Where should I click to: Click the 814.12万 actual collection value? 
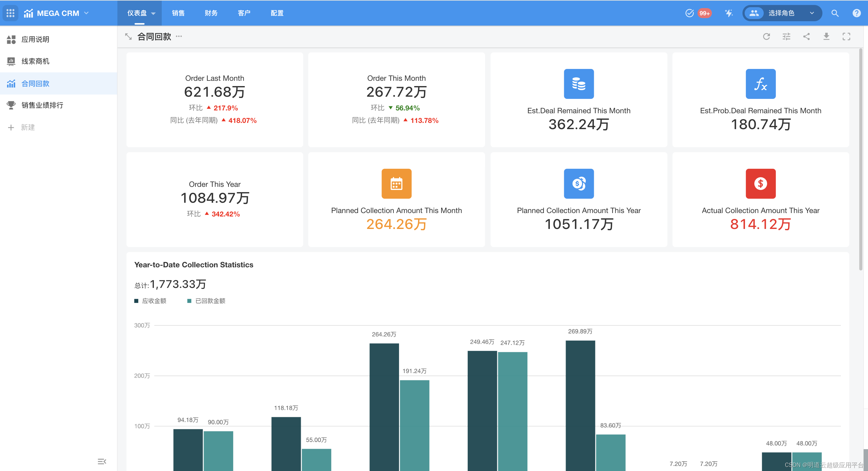point(761,224)
